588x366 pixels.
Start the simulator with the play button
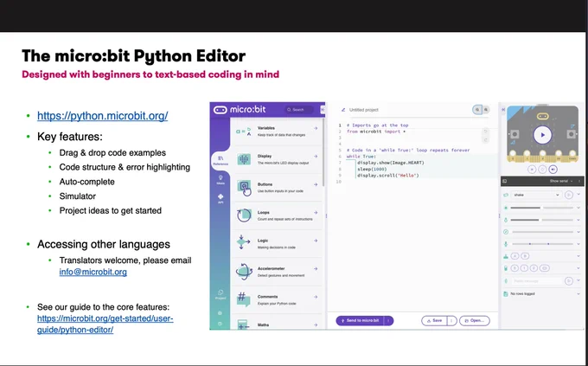click(542, 135)
